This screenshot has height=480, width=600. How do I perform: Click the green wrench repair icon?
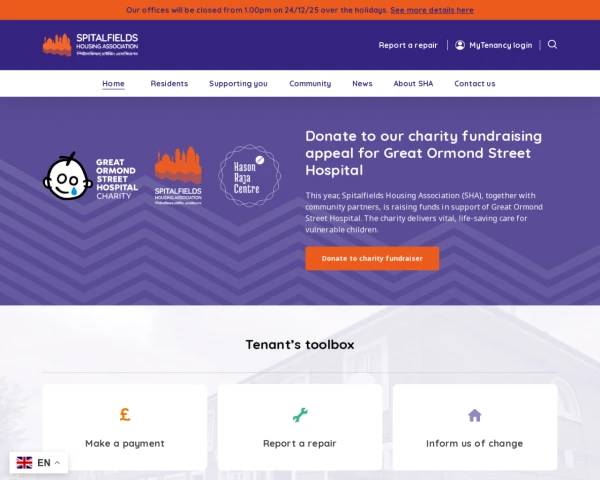click(x=300, y=415)
